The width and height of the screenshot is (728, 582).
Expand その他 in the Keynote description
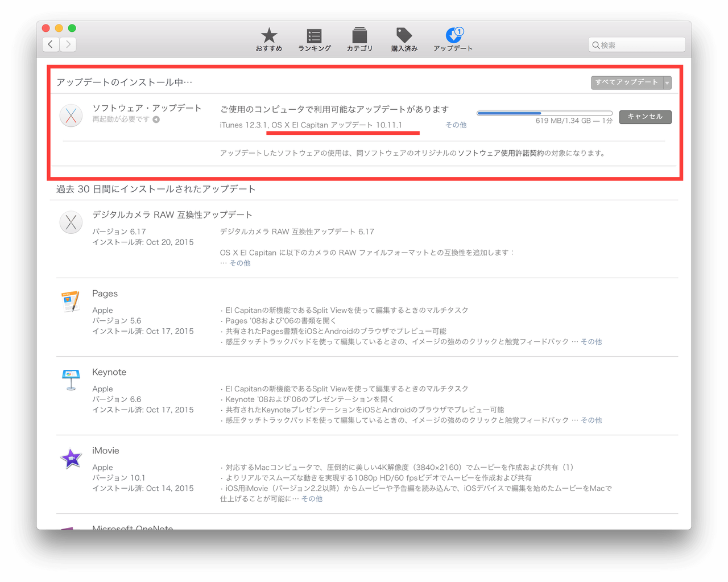click(x=591, y=420)
